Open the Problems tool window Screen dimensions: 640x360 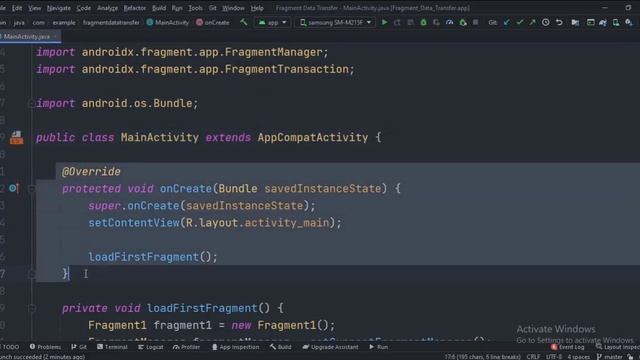click(45, 347)
